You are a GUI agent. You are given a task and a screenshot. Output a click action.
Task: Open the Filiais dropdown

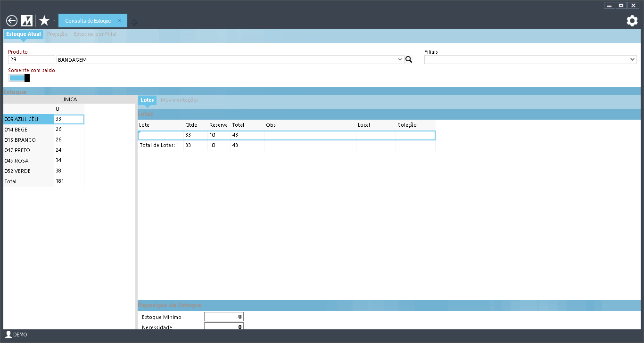[x=632, y=60]
